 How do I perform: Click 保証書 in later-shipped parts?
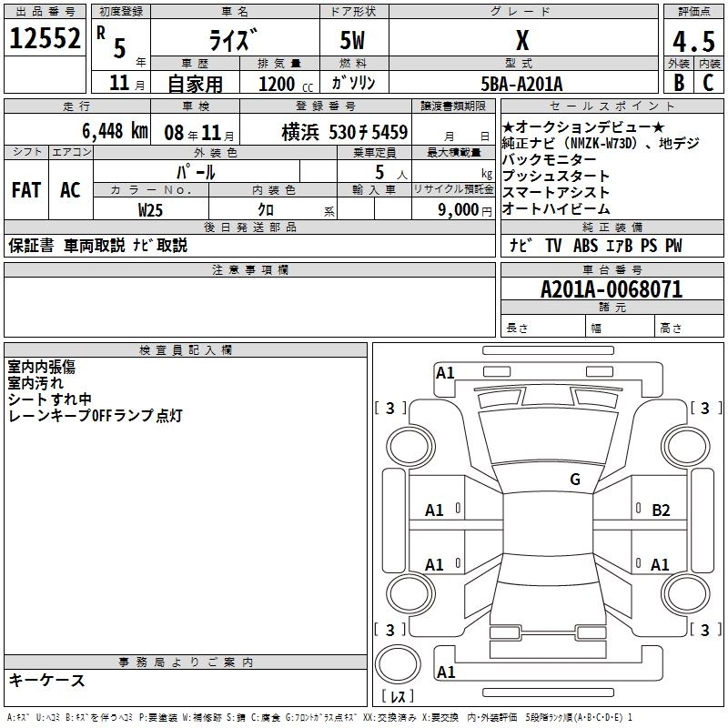point(31,245)
